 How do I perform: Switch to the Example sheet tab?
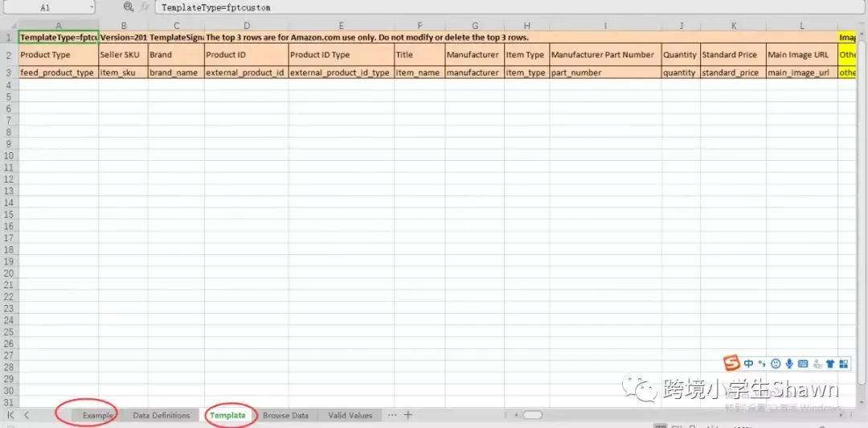coord(97,415)
